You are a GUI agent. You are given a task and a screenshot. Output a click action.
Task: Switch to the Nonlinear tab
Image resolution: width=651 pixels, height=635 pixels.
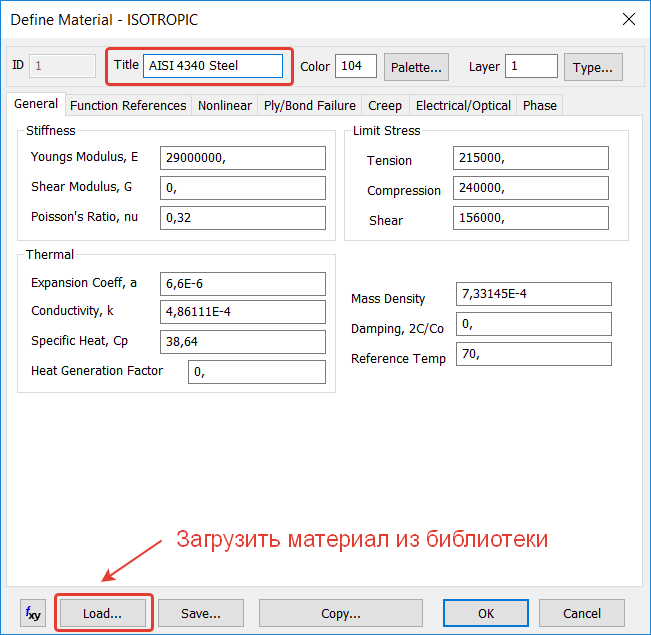pos(225,105)
